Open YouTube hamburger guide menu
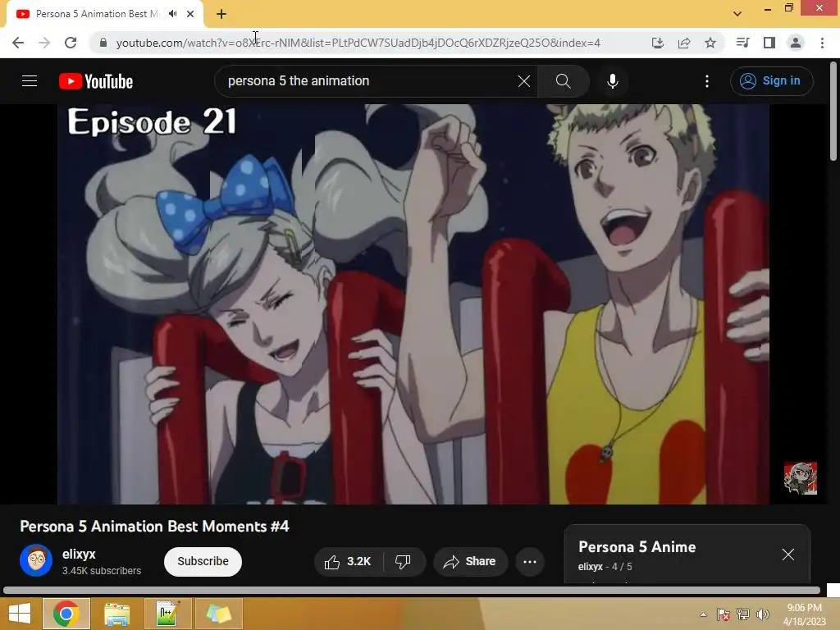Image resolution: width=840 pixels, height=630 pixels. click(x=30, y=81)
